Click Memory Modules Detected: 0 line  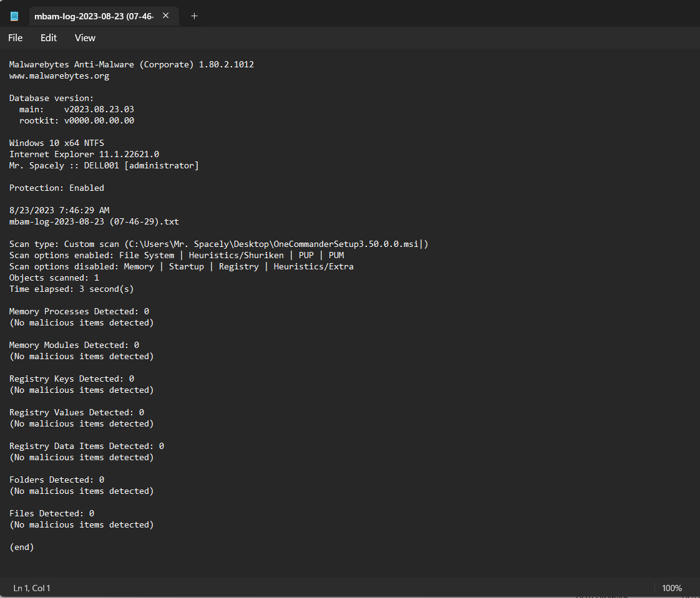[74, 345]
